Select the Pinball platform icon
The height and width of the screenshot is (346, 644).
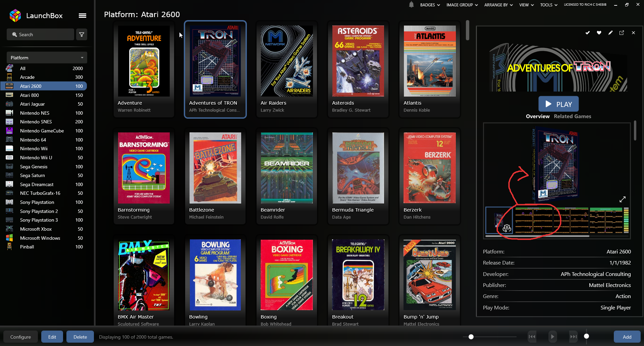(9, 247)
